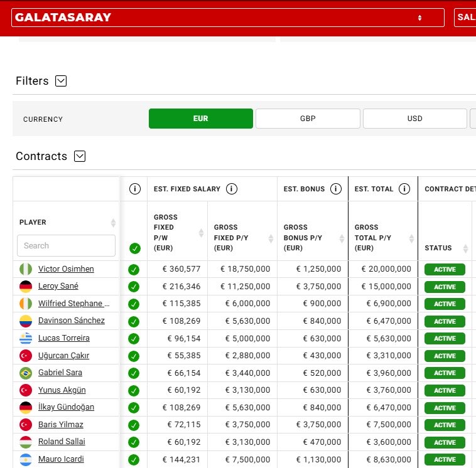The height and width of the screenshot is (468, 476).
Task: Select Uğurcan Çakır's € 2,880,000 fixed salary
Action: click(247, 356)
